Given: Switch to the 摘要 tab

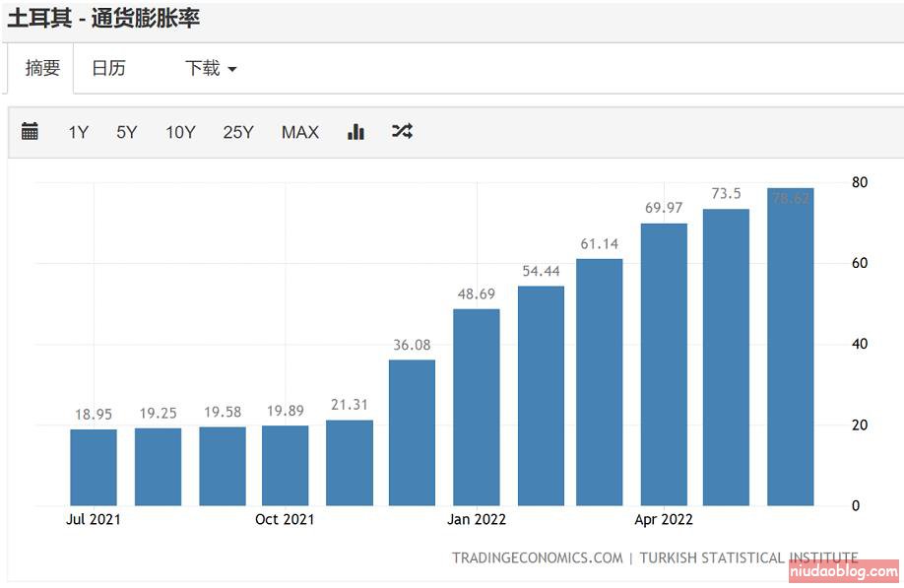Looking at the screenshot, I should coord(42,68).
